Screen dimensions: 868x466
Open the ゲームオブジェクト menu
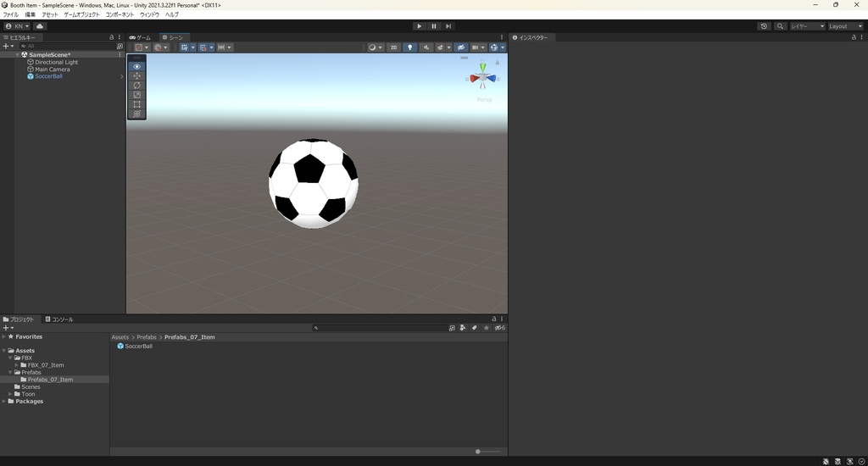coord(82,15)
